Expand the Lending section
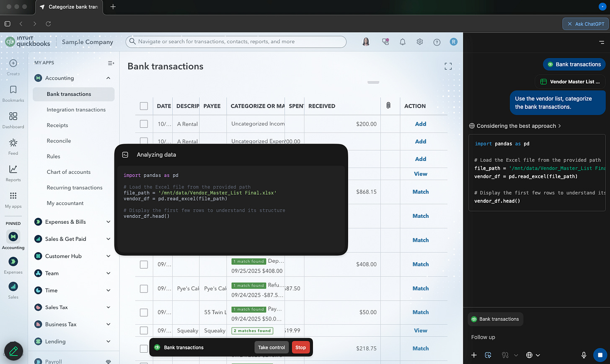 [x=109, y=342]
